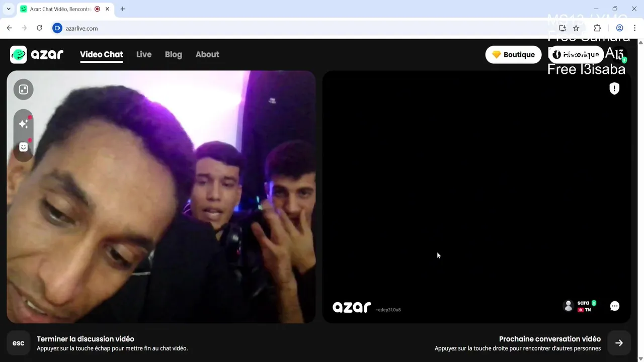Bookmark this page with star icon
The height and width of the screenshot is (362, 644).
click(x=576, y=28)
